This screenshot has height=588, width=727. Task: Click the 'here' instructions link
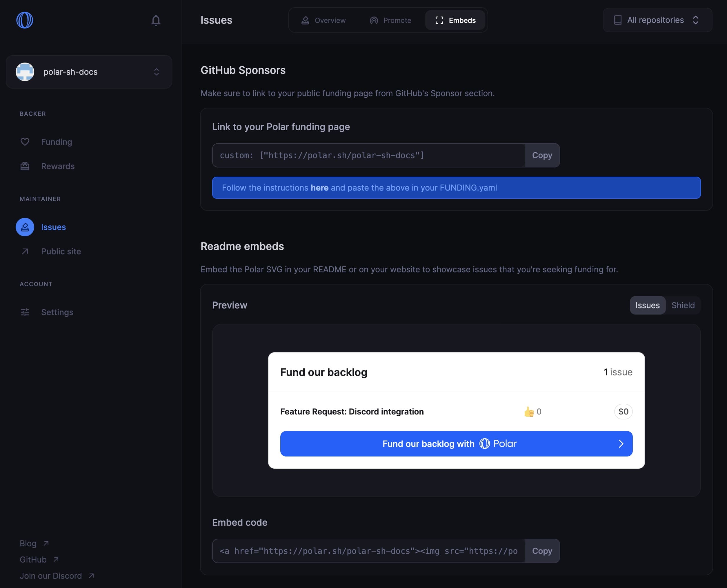point(319,187)
